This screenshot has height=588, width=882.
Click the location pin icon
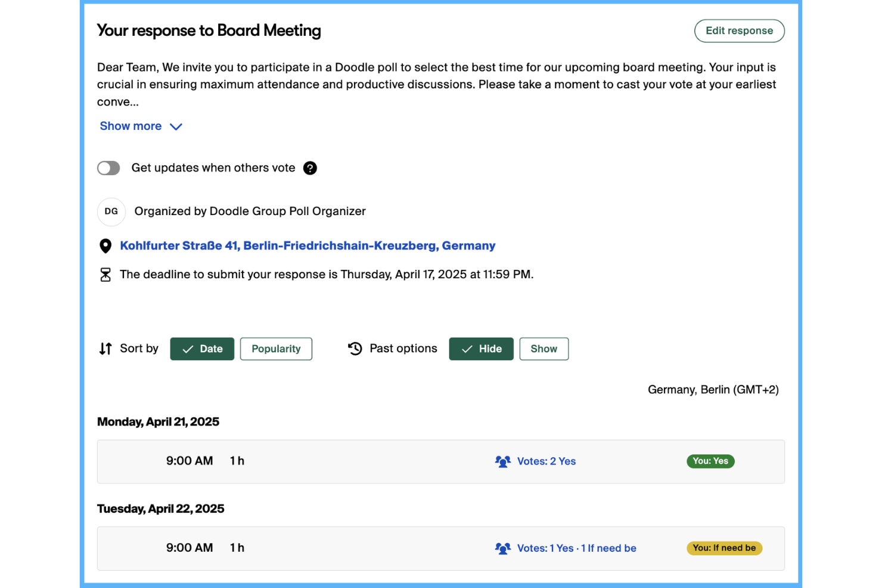105,246
